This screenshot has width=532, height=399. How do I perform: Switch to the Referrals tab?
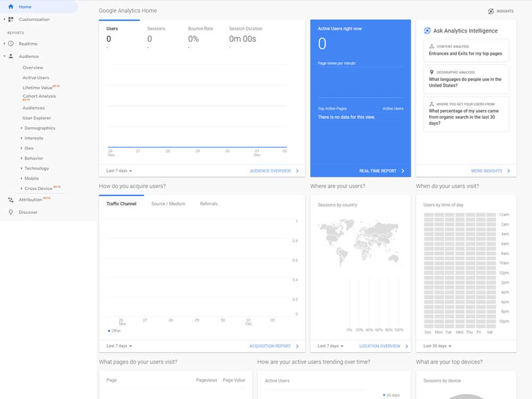tap(208, 203)
